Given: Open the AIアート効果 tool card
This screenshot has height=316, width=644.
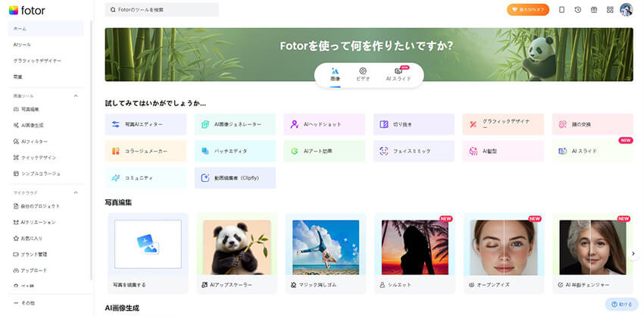Looking at the screenshot, I should point(324,152).
